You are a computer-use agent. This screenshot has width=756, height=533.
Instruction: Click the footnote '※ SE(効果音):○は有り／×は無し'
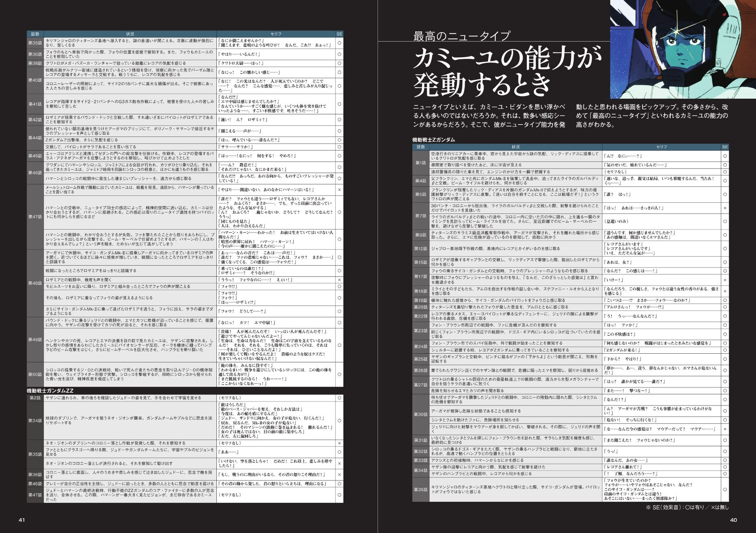687,508
